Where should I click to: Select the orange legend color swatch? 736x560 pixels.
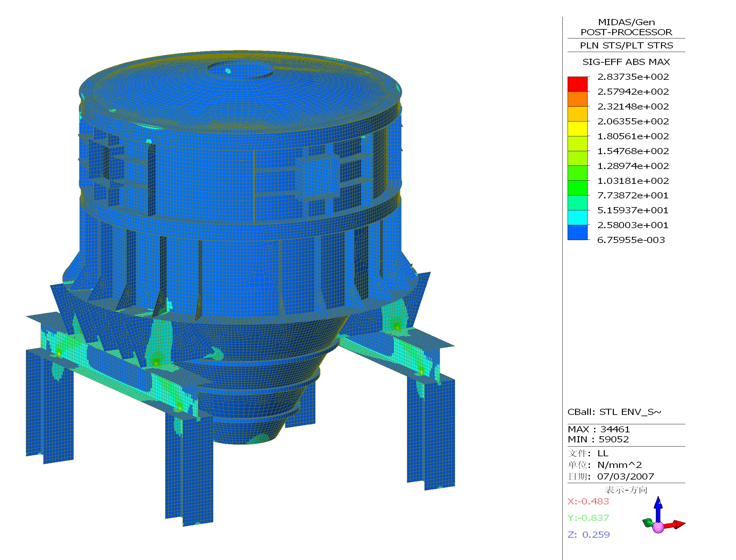tap(577, 99)
